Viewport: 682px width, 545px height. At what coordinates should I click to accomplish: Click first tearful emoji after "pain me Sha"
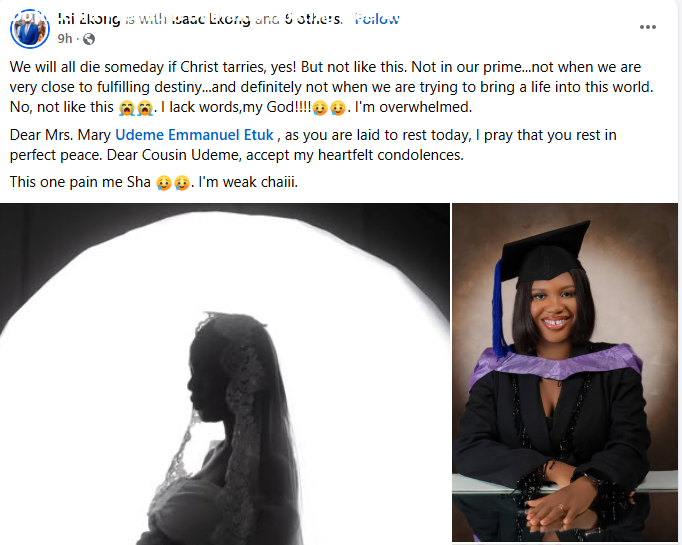[164, 183]
